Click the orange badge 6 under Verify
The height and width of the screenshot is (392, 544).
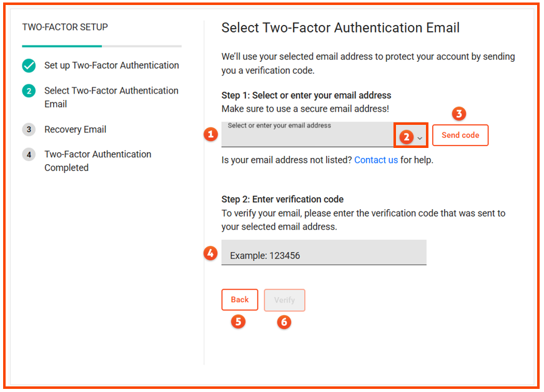284,323
